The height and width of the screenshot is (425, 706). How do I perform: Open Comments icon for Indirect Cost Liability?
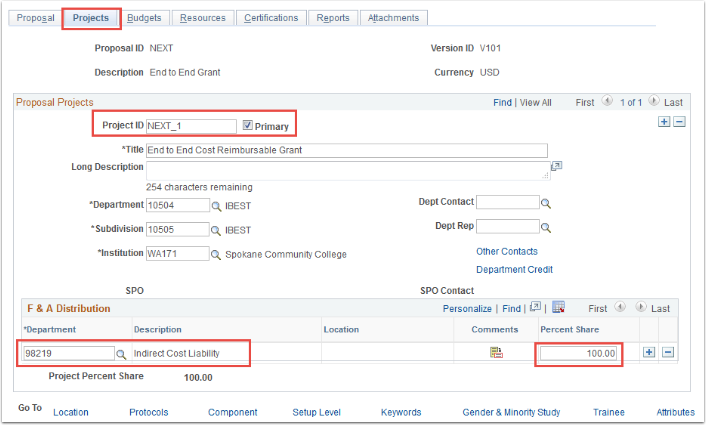coord(496,353)
